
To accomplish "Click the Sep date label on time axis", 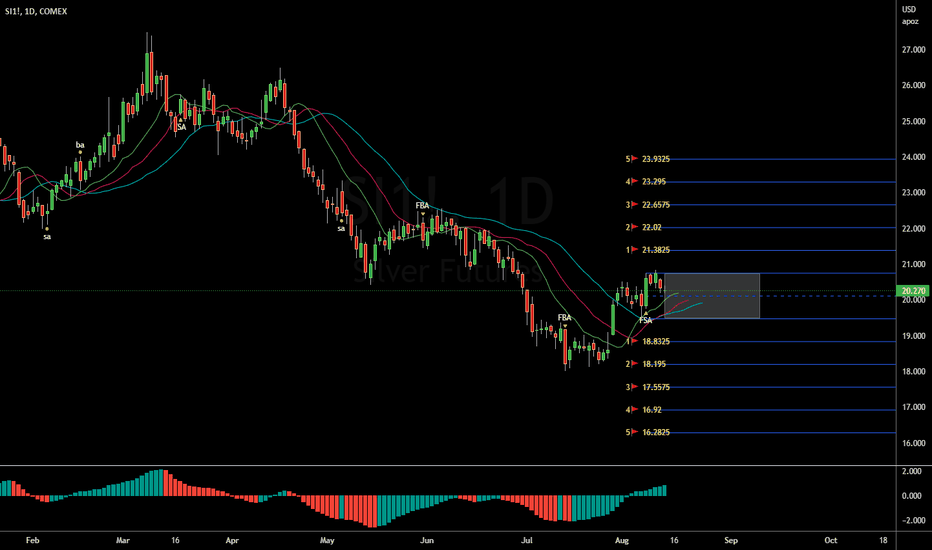I will [x=731, y=540].
